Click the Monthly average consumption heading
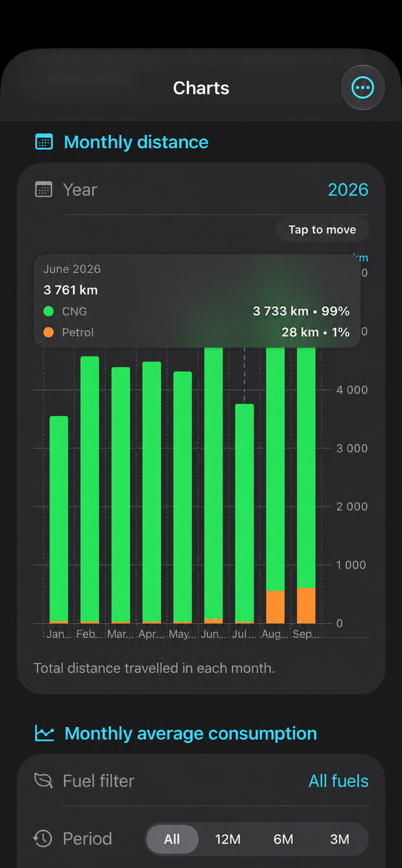This screenshot has width=402, height=868. [191, 733]
